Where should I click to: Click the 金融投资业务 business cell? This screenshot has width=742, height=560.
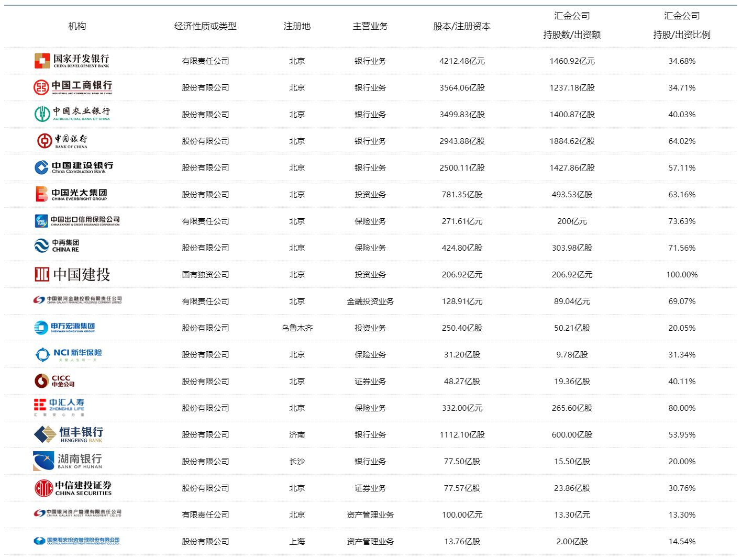[370, 301]
